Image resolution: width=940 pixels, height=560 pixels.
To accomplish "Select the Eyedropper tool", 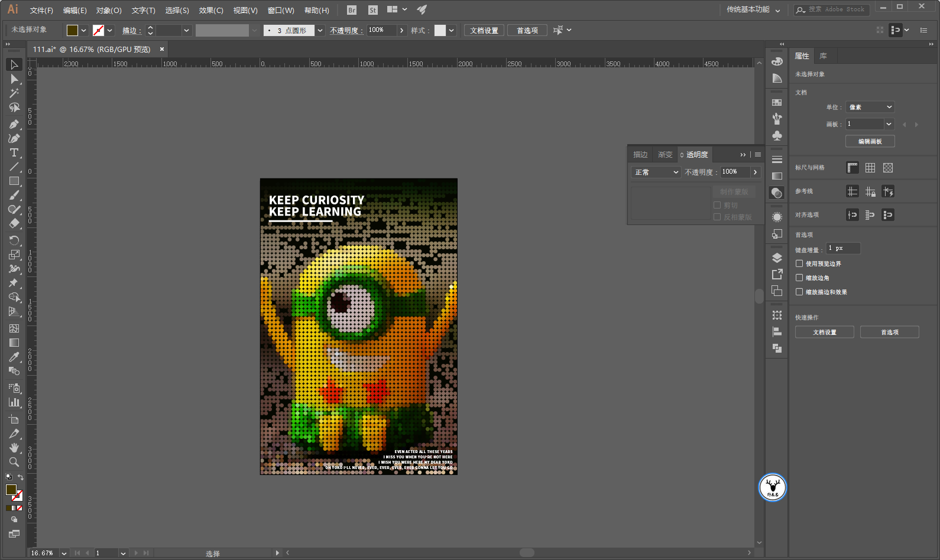I will (x=14, y=357).
